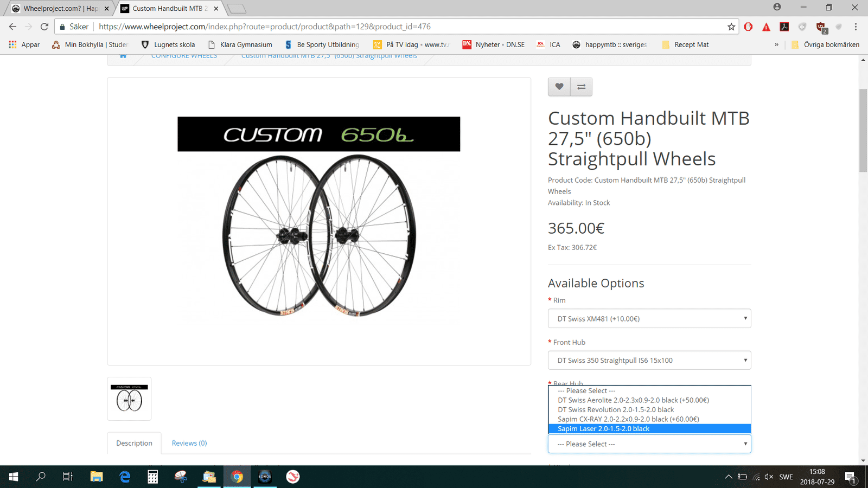Click the compare product arrows icon
This screenshot has height=488, width=868.
tap(582, 87)
